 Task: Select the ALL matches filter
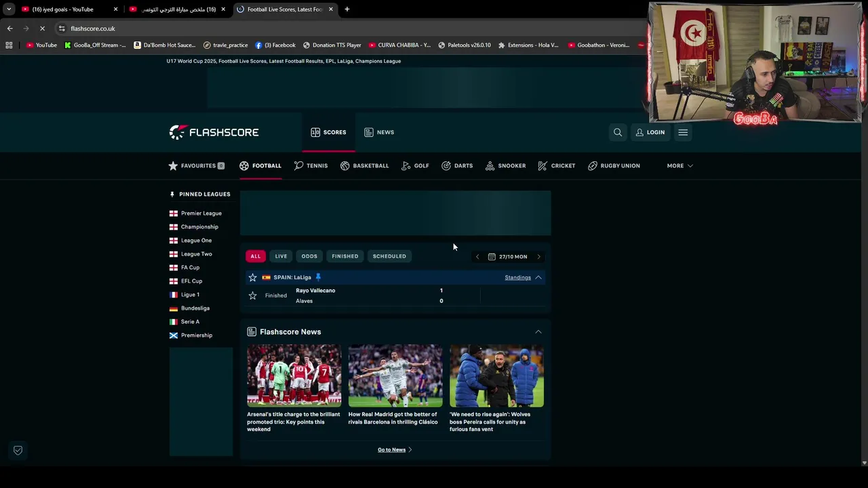(256, 256)
